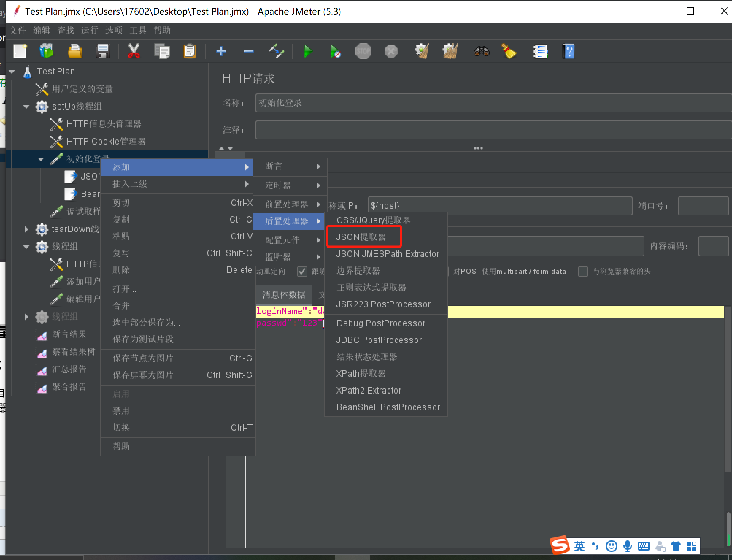Click the Reset Search brush icon
This screenshot has height=560, width=732.
click(x=509, y=51)
